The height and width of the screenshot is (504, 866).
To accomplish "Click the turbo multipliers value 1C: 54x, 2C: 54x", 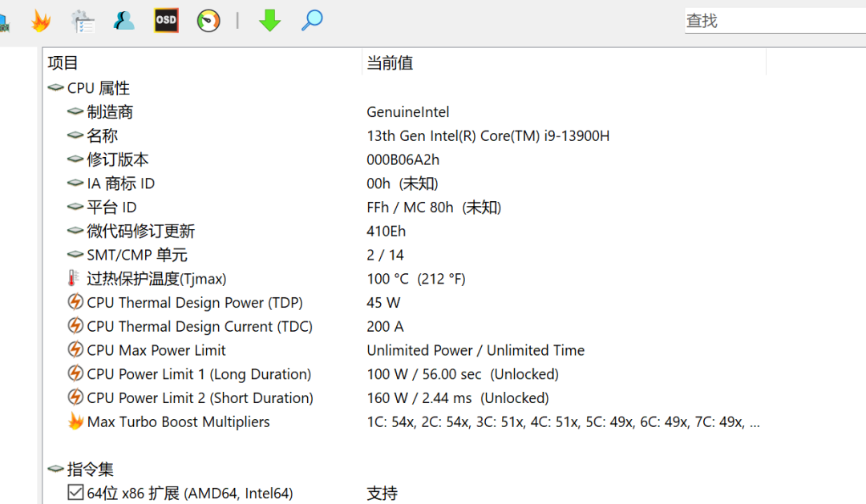I will point(563,421).
